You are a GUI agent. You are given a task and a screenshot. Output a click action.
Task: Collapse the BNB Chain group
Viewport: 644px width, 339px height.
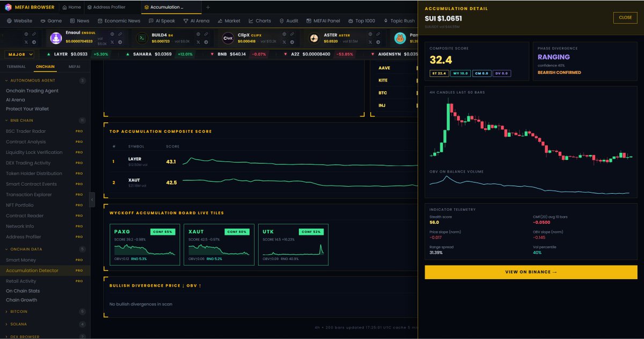point(45,120)
